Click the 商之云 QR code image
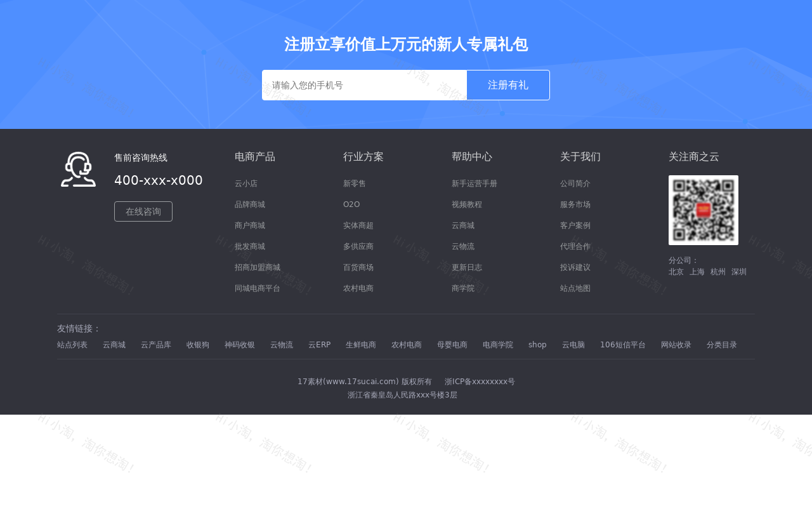 click(x=703, y=210)
